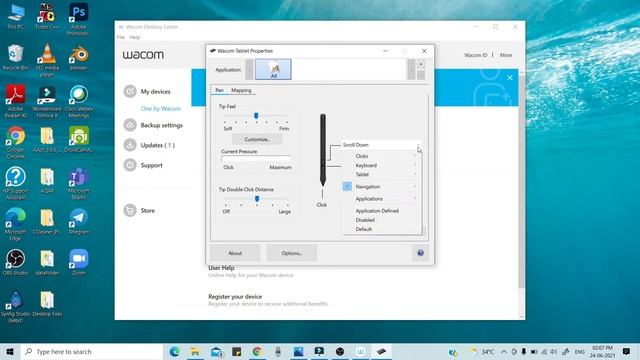Launch VLC media player shortcut
The width and height of the screenshot is (640, 360).
[47, 60]
